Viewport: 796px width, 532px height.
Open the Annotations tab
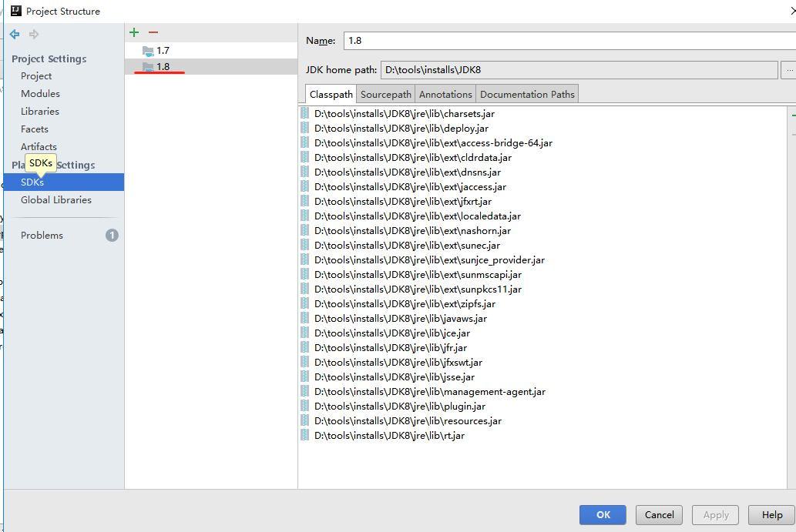[445, 93]
